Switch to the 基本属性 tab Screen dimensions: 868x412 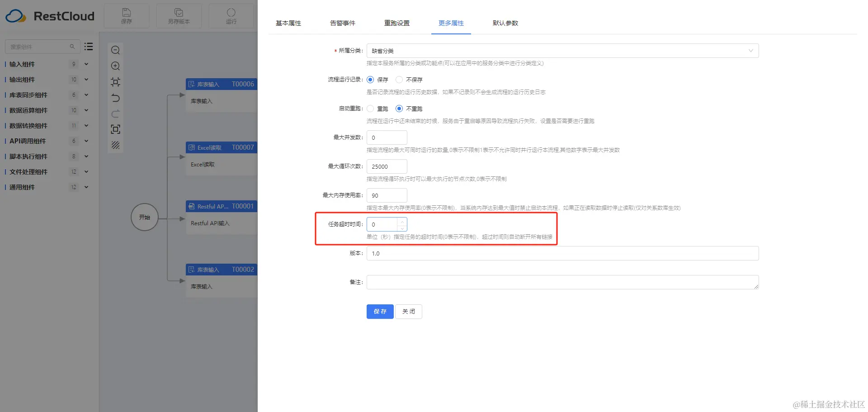point(288,23)
